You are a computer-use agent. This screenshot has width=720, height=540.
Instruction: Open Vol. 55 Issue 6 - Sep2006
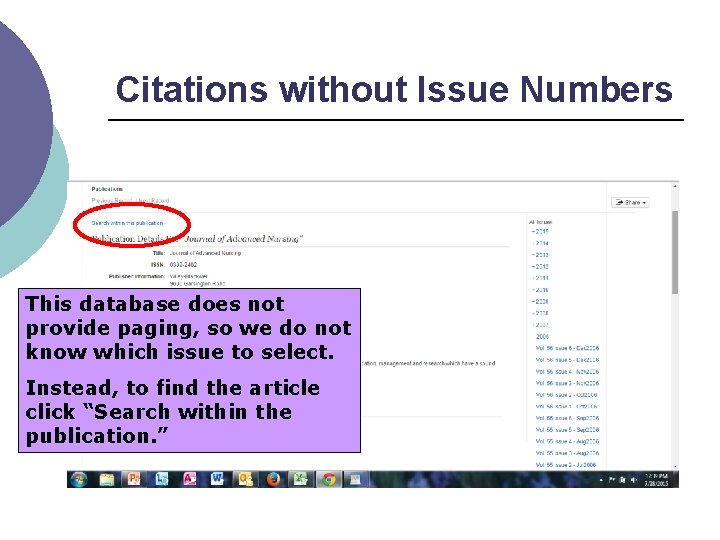[x=567, y=418]
